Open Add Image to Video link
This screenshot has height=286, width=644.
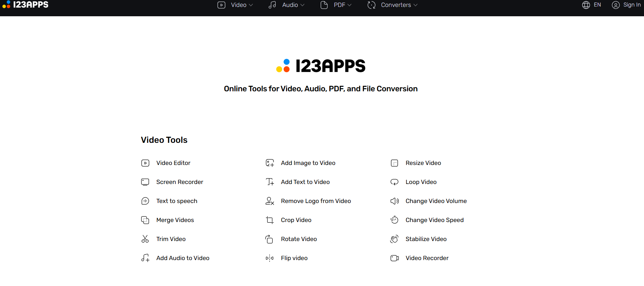point(308,163)
